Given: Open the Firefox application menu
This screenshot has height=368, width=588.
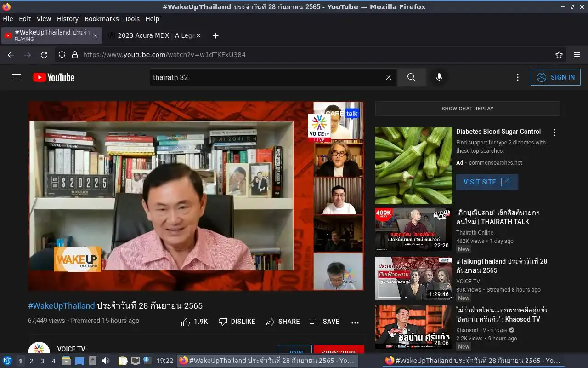Looking at the screenshot, I should pos(577,55).
